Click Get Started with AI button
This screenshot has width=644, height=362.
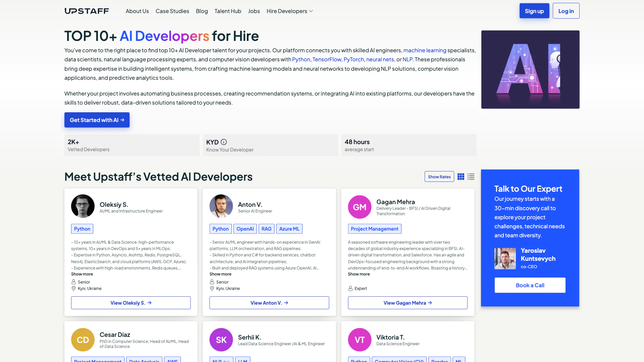coord(97,120)
